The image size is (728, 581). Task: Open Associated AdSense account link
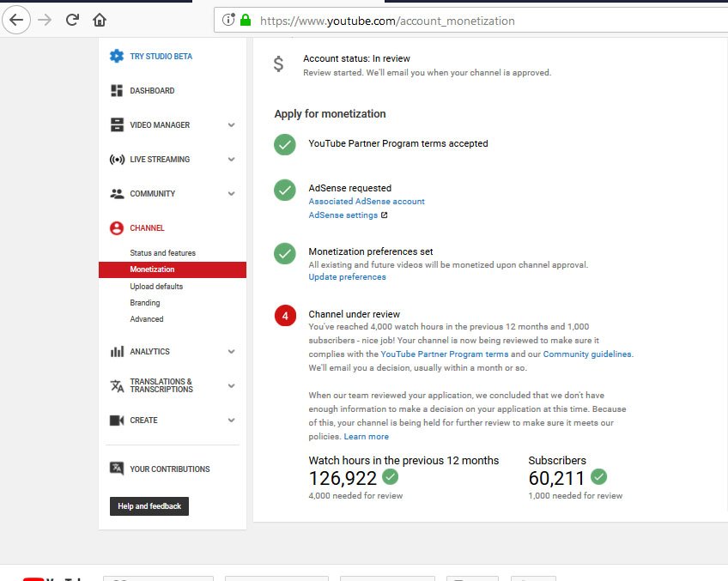point(367,202)
